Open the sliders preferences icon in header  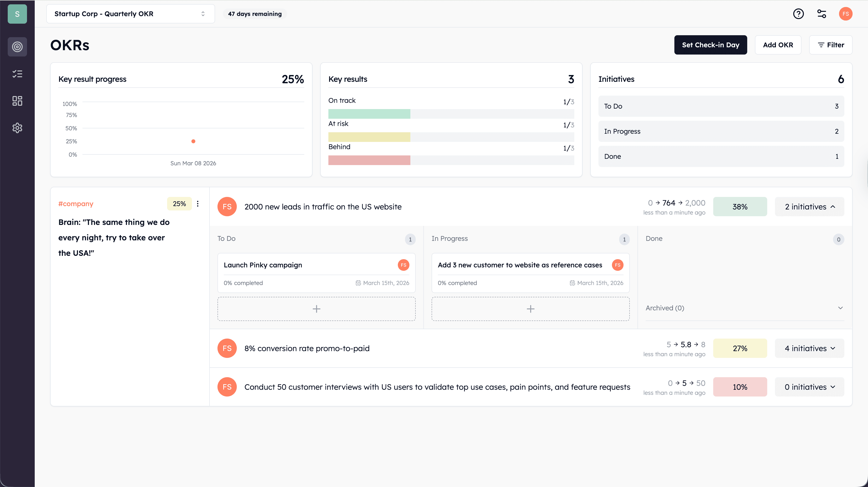tap(821, 14)
